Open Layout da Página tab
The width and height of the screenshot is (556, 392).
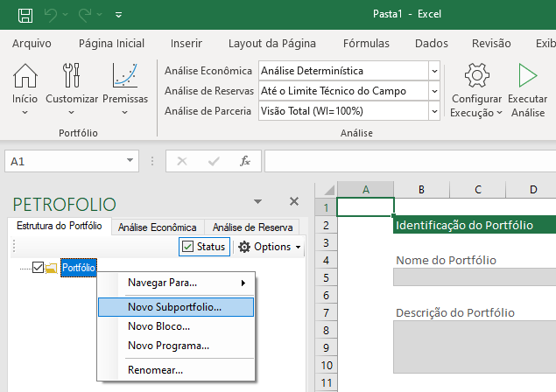272,43
